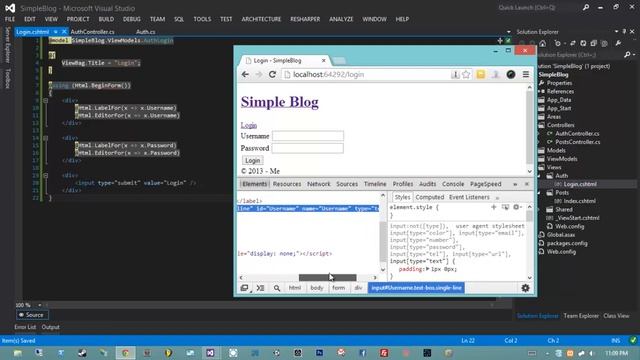640x360 pixels.
Task: Open the editor tab list dropdown arrow
Action: pos(508,31)
